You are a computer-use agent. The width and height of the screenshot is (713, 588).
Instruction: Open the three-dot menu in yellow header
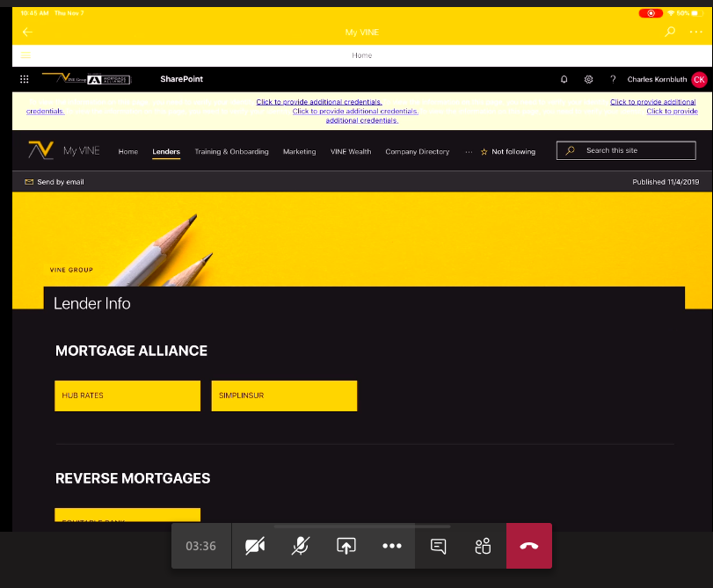pyautogui.click(x=695, y=32)
